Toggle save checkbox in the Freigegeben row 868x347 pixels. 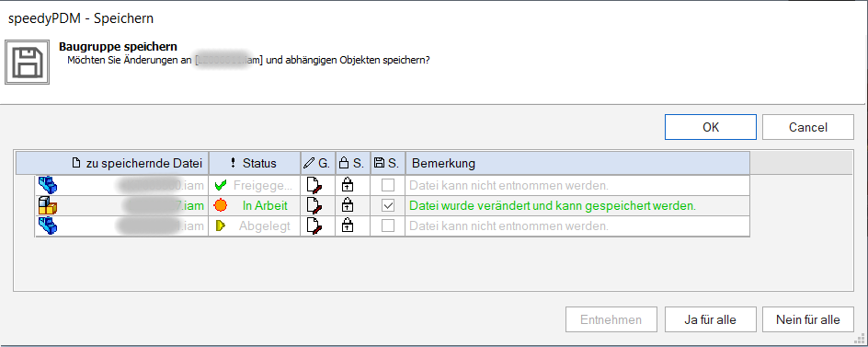coord(388,185)
